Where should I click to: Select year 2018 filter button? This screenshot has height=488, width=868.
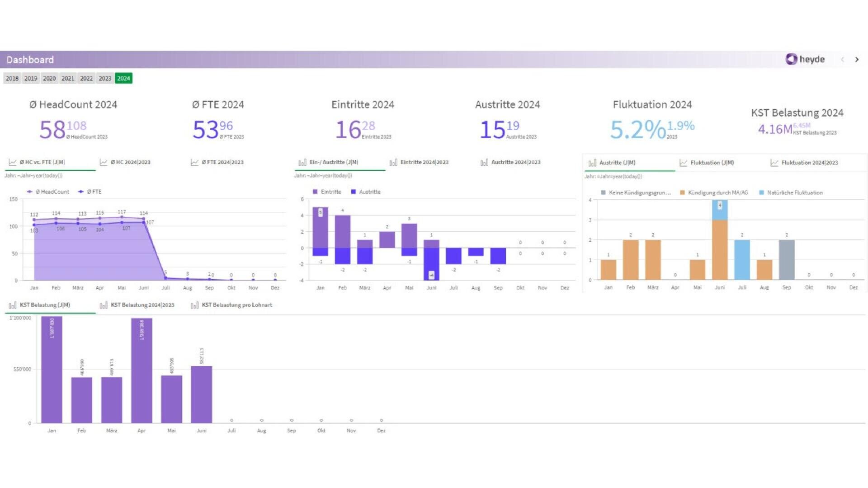click(x=12, y=78)
